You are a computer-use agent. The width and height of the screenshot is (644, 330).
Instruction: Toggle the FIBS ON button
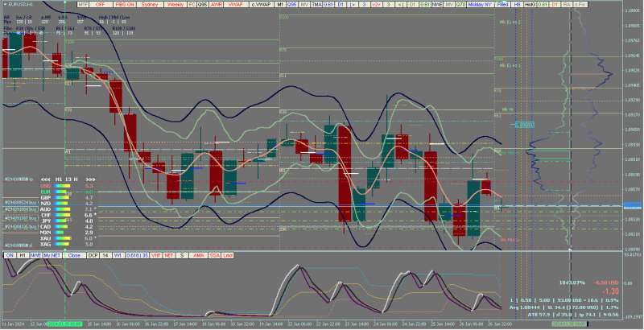pos(125,5)
